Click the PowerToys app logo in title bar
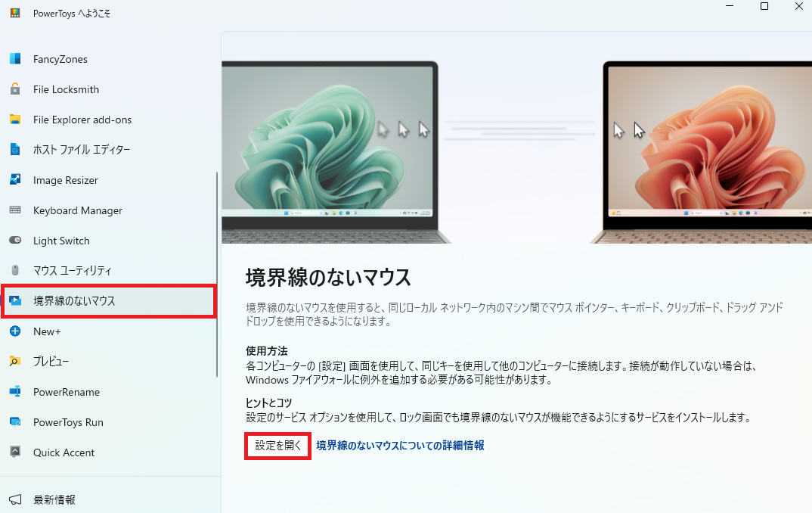This screenshot has width=812, height=513. point(15,13)
